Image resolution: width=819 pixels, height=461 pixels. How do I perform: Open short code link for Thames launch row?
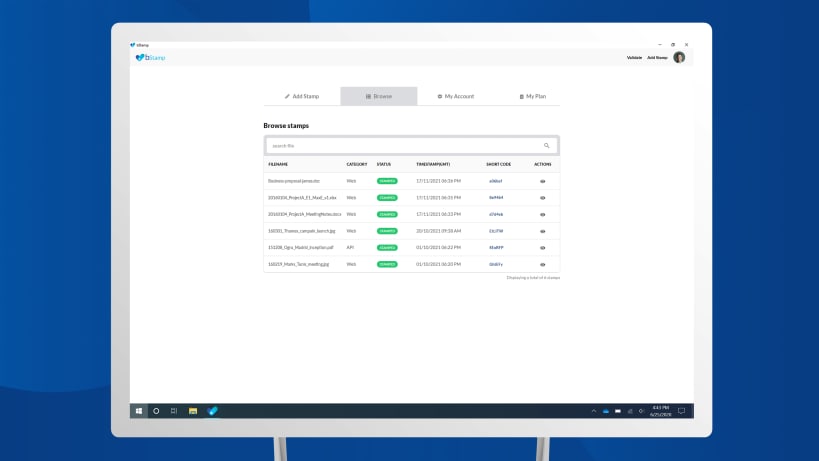pos(496,231)
